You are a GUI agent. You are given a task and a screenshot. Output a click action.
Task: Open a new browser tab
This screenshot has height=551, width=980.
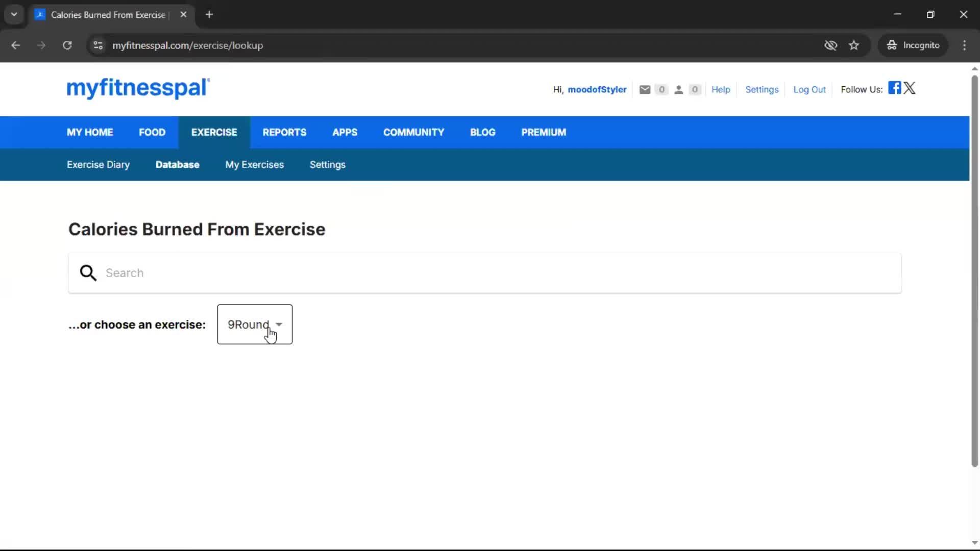click(x=209, y=14)
